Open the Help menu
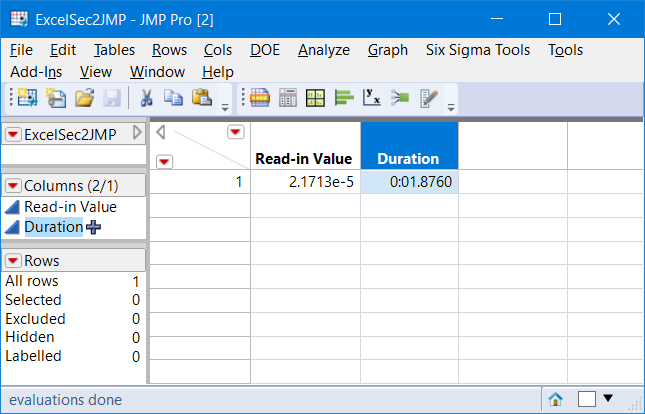Image resolution: width=645 pixels, height=414 pixels. pos(218,72)
